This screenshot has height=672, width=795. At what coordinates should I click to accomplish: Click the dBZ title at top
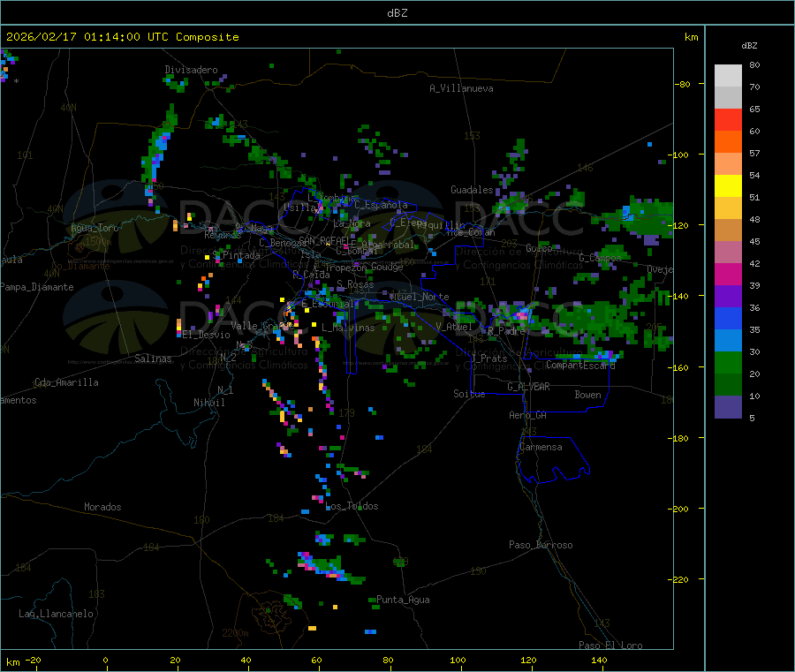[397, 13]
